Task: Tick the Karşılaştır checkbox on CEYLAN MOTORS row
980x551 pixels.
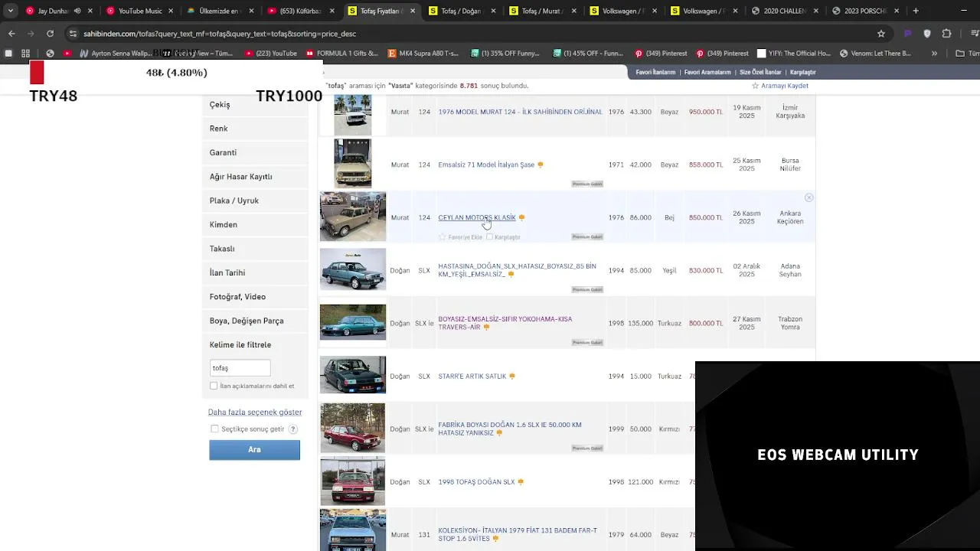Action: [489, 237]
